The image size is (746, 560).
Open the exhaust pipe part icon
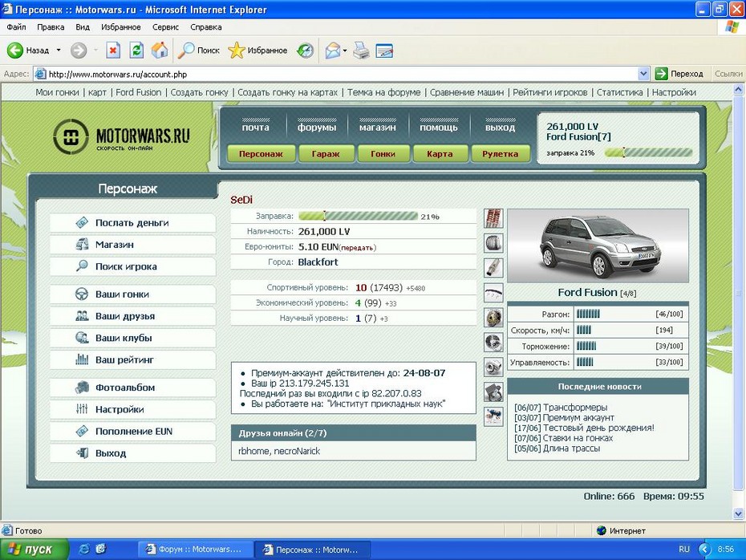493,268
